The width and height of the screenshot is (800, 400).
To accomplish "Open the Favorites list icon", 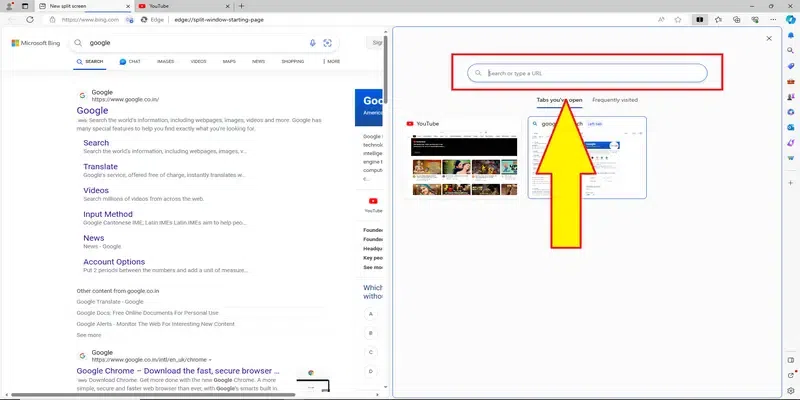I will point(718,19).
